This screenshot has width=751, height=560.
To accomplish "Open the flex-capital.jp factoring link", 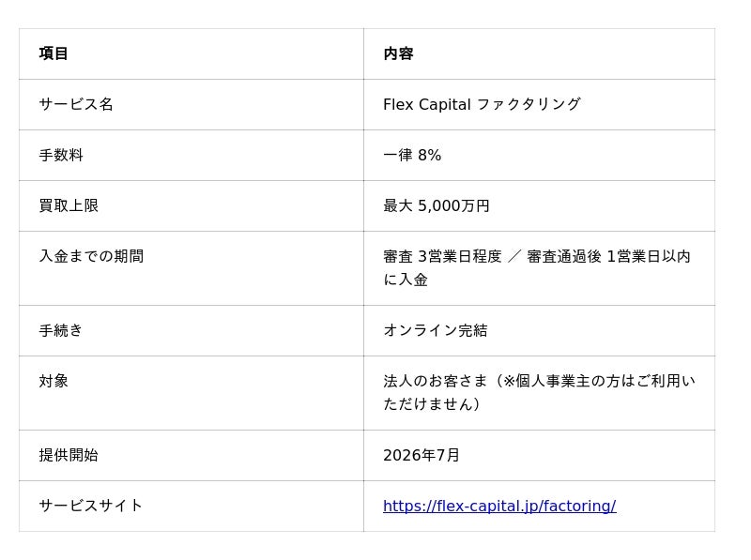I will (499, 506).
